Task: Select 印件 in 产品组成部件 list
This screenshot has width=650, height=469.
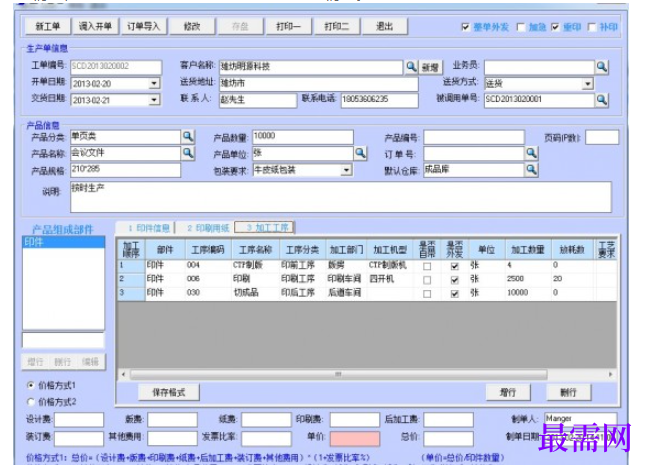Action: click(x=63, y=242)
